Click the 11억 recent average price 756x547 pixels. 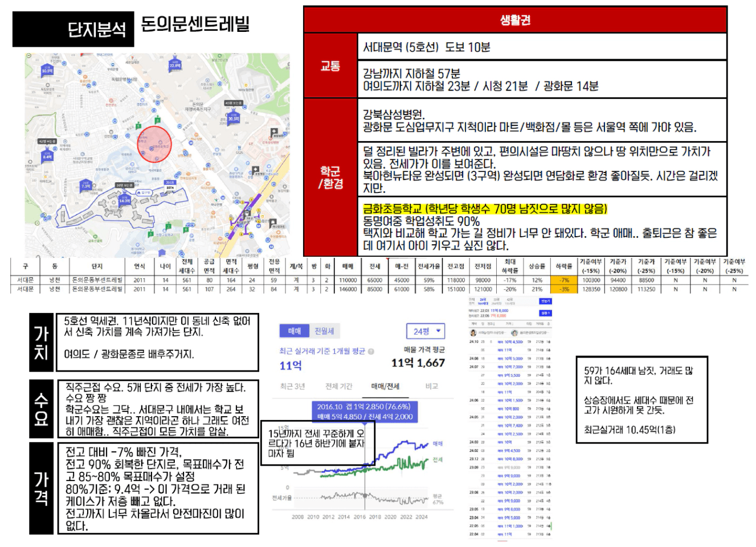tap(291, 366)
